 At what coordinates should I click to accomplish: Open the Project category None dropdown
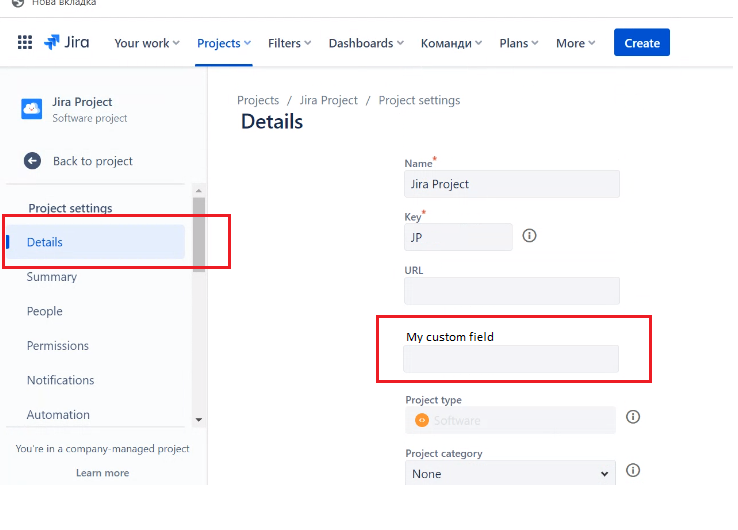click(x=510, y=473)
